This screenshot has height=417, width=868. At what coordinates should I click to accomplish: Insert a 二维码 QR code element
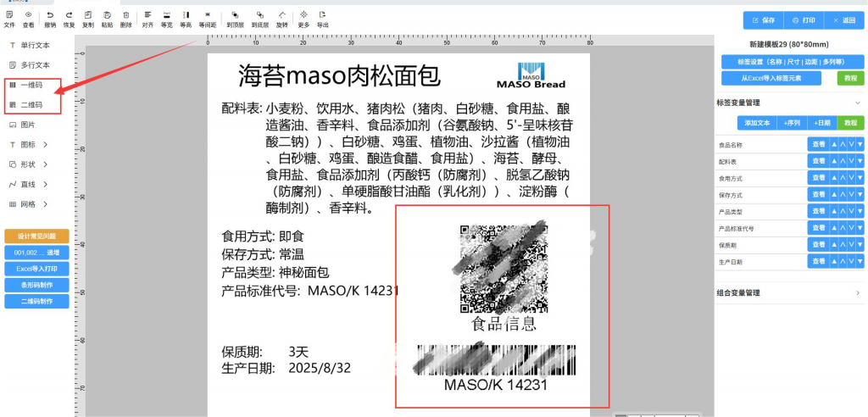(x=26, y=104)
